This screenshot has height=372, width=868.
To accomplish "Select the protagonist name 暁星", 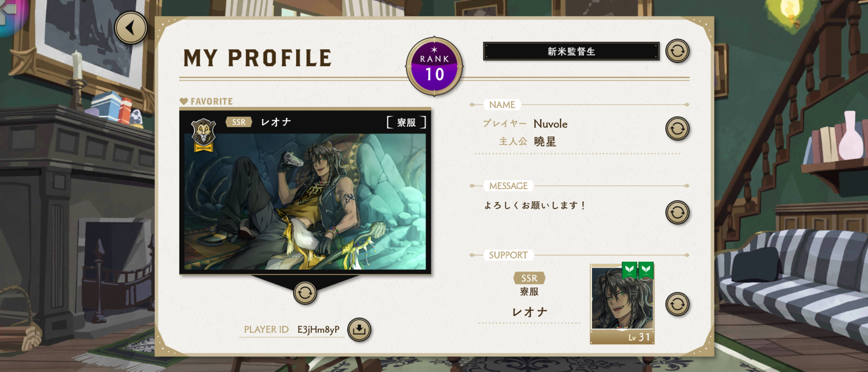I will click(545, 142).
